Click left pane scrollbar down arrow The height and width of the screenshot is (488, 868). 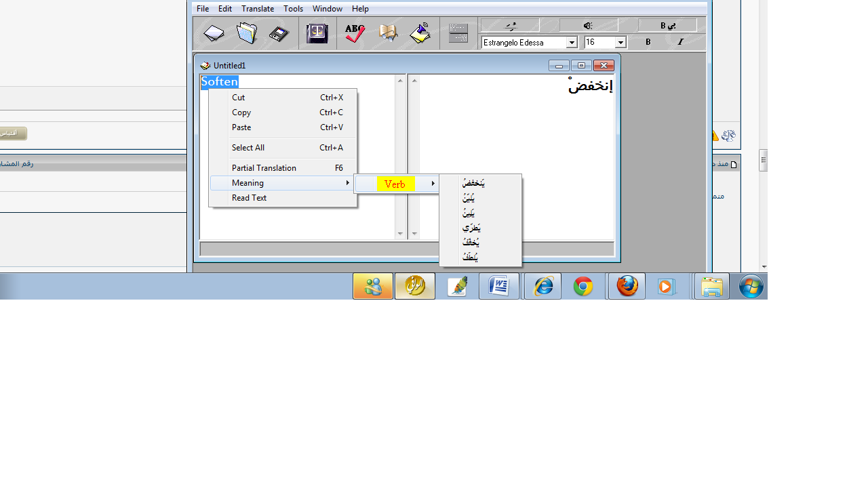click(400, 234)
